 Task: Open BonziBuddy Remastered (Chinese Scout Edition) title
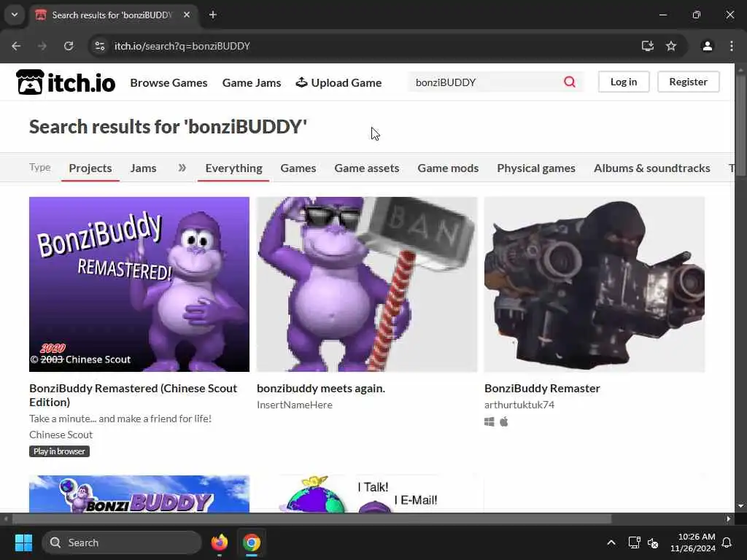click(133, 395)
